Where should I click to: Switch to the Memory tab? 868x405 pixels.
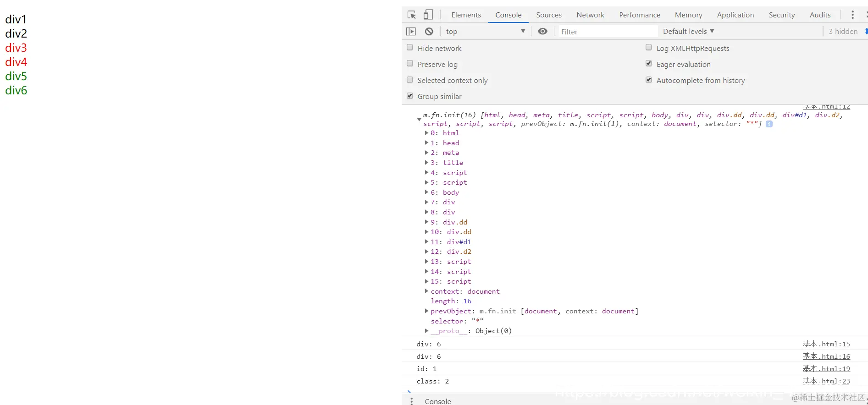click(x=688, y=15)
